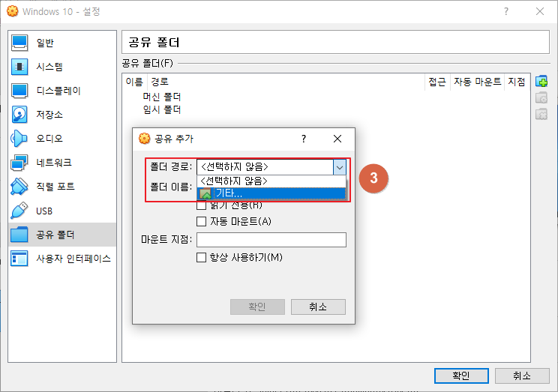558x392 pixels.
Task: Click the remove shared folder icon
Action: click(541, 114)
